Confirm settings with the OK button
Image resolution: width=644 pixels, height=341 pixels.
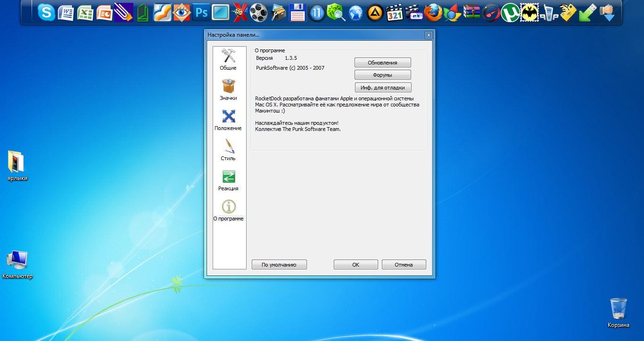pyautogui.click(x=355, y=265)
